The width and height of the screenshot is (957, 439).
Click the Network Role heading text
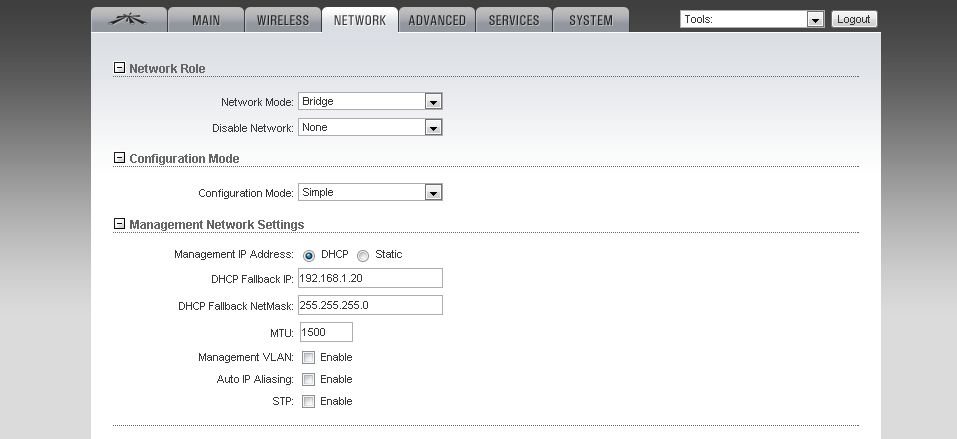[x=167, y=68]
